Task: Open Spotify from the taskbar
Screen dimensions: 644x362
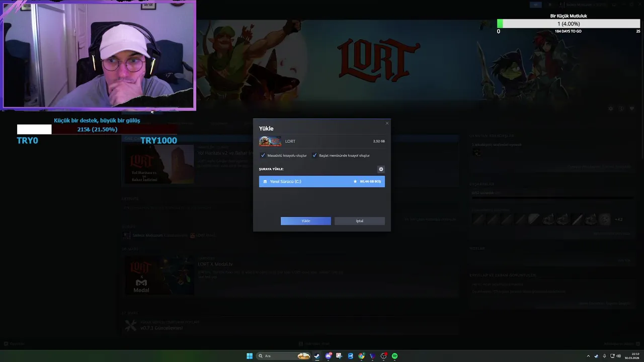Action: coord(395,356)
